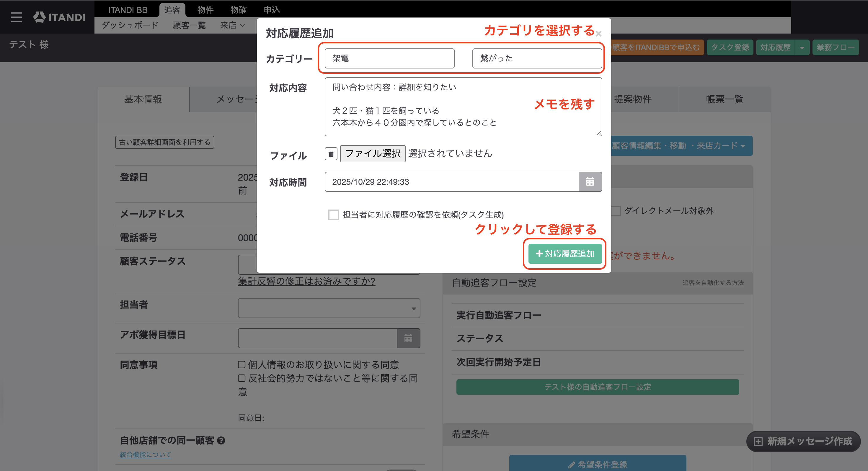Check 担当者に対応履歴の確認を依頼 checkbox
This screenshot has width=868, height=471.
point(333,215)
